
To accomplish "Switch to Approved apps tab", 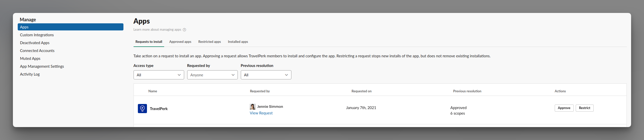I will [x=180, y=42].
